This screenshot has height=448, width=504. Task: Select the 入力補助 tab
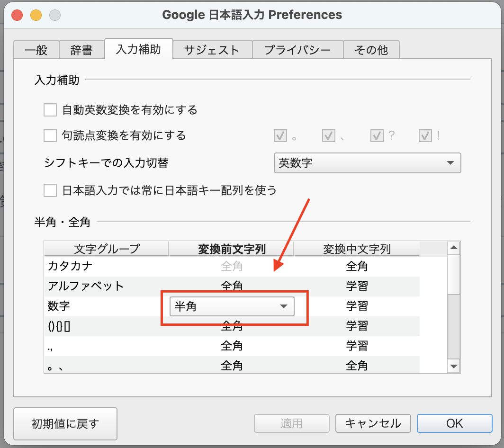click(x=138, y=49)
